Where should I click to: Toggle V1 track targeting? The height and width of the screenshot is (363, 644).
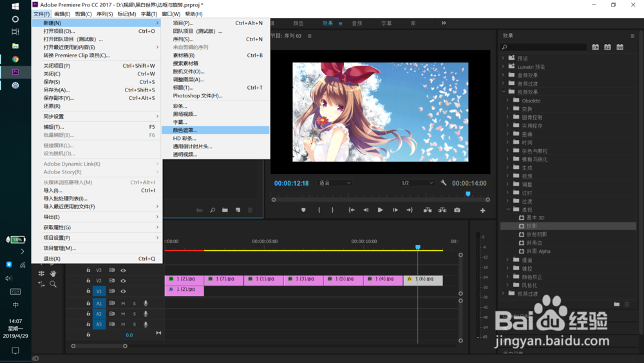pyautogui.click(x=99, y=291)
